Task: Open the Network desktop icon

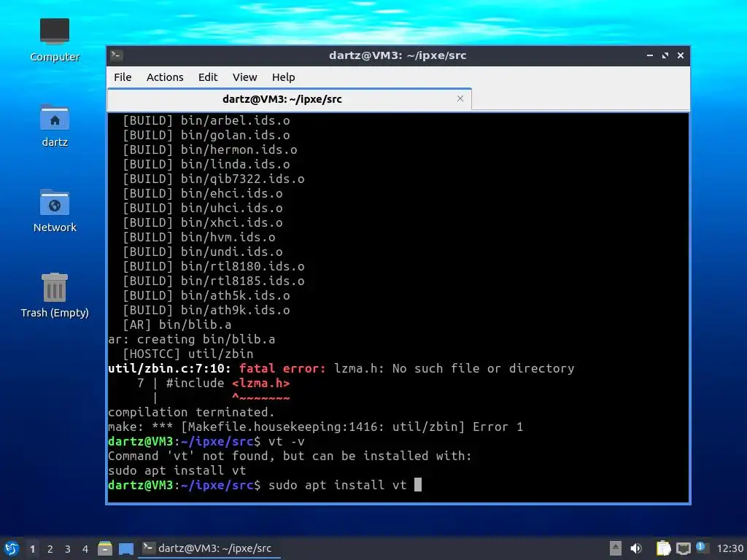Action: [54, 211]
